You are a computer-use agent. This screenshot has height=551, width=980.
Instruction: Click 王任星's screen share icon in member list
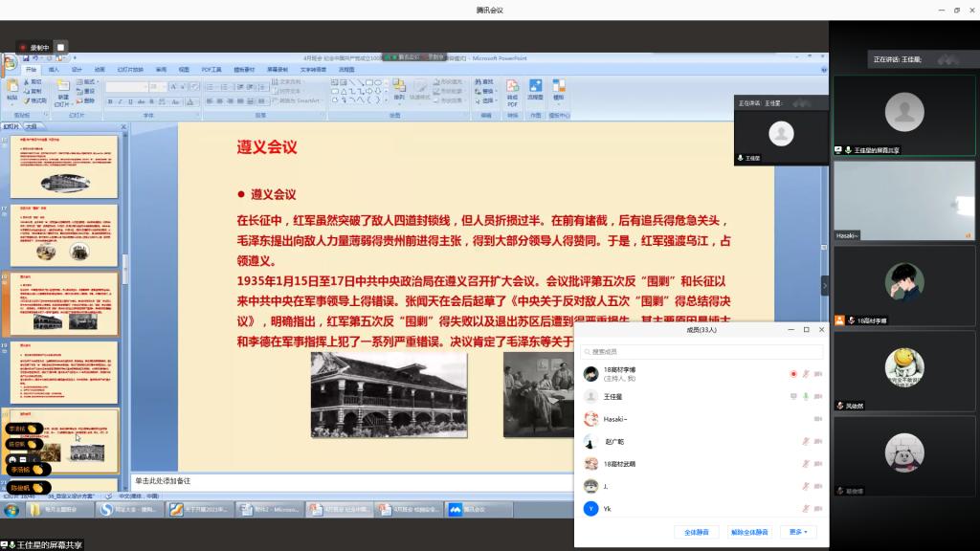(x=792, y=396)
